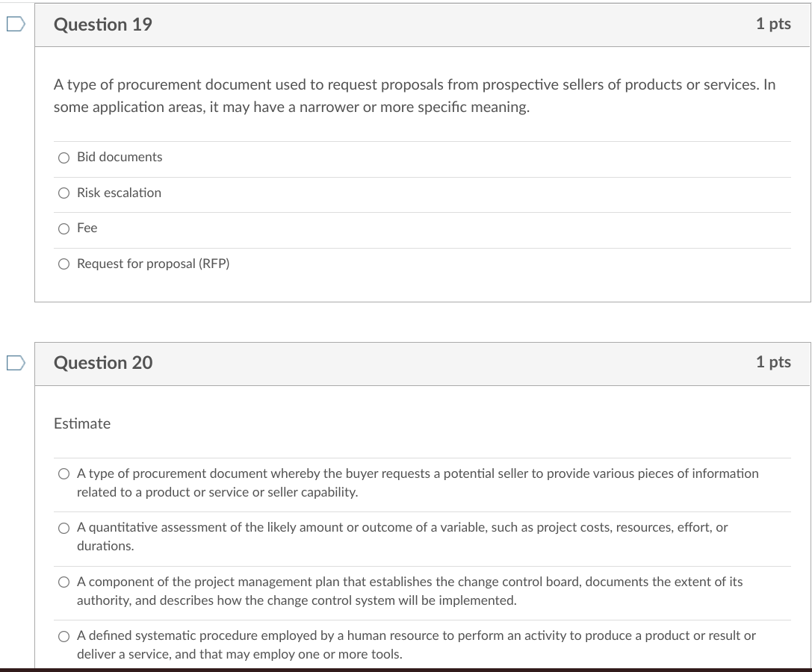This screenshot has height=672, width=812.
Task: Click the '1 pts' label on Question 20
Action: click(x=774, y=362)
